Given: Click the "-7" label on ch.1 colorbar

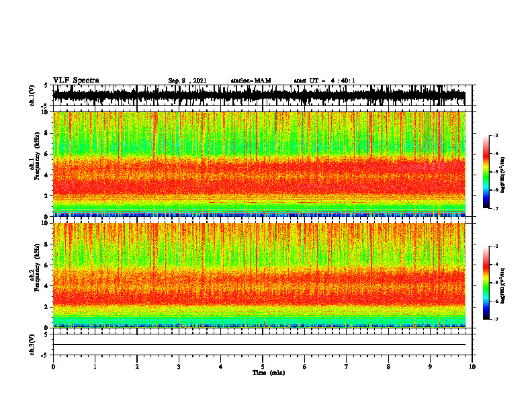Looking at the screenshot, I should pyautogui.click(x=495, y=208).
